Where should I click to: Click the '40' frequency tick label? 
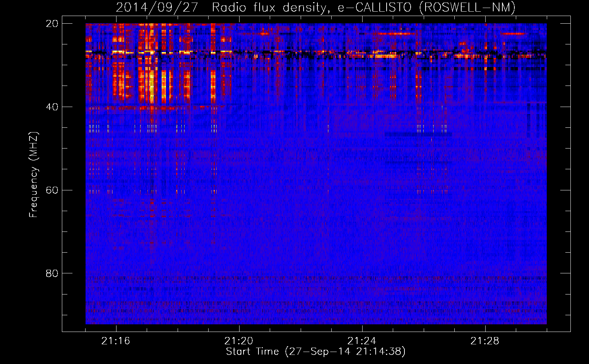click(52, 107)
